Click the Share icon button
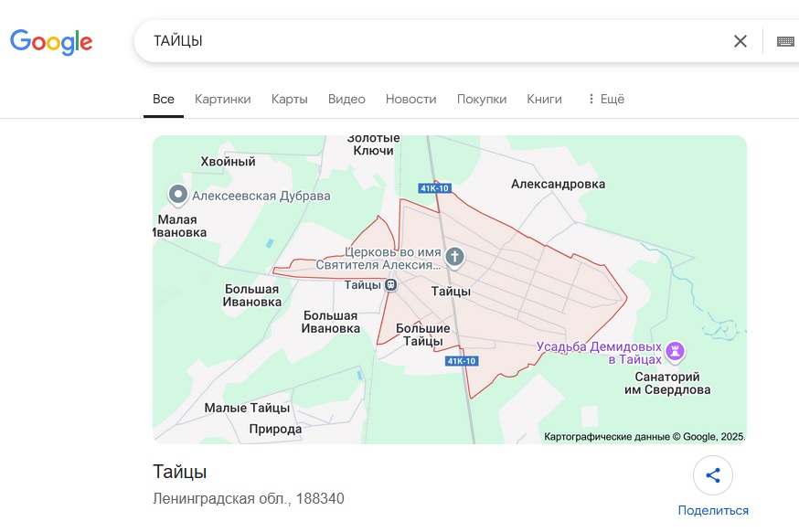Image resolution: width=799 pixels, height=532 pixels. pyautogui.click(x=713, y=475)
